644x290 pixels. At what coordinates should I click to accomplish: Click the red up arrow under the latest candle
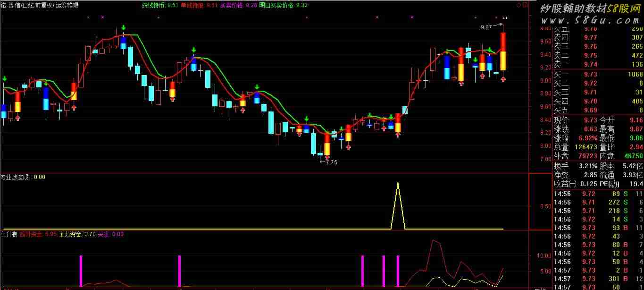click(x=503, y=79)
